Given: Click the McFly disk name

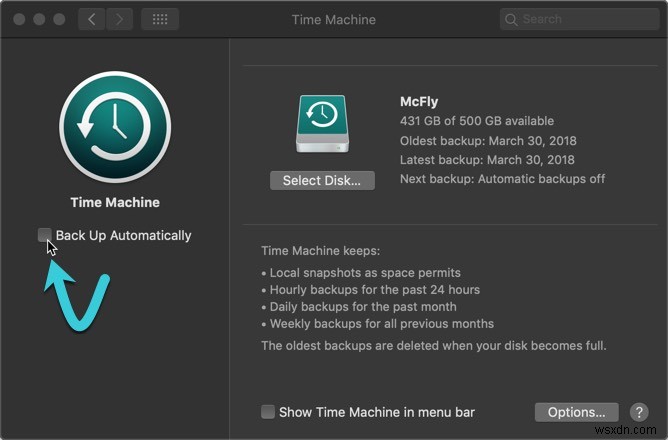Looking at the screenshot, I should point(419,101).
